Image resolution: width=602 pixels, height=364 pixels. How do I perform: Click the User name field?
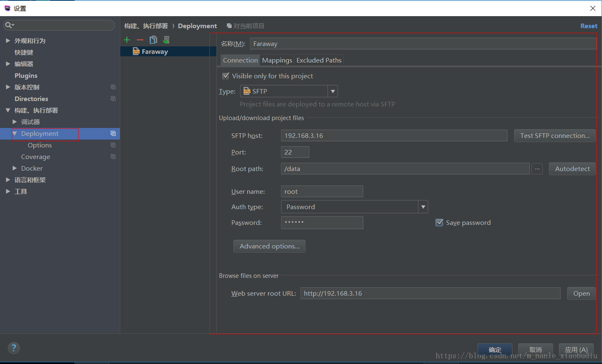[322, 191]
